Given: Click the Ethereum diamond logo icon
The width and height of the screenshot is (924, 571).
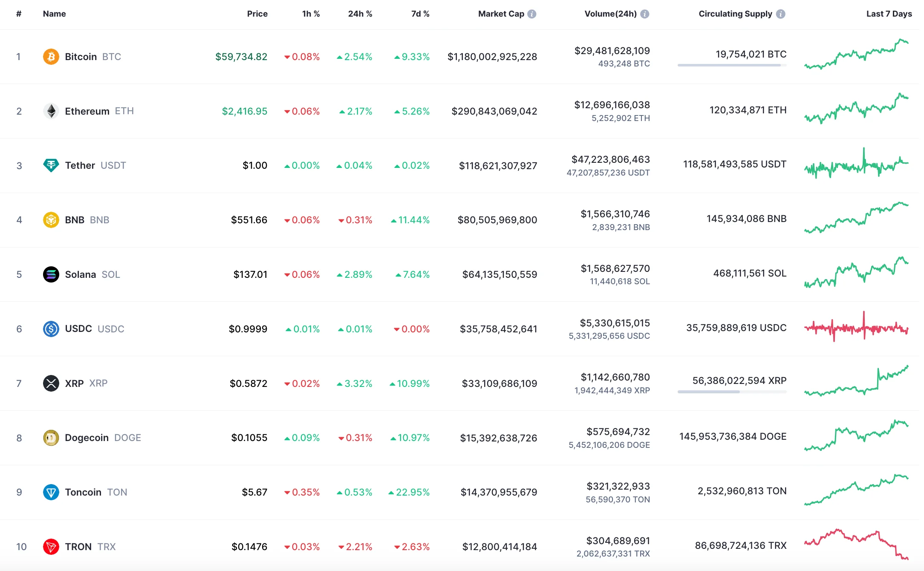Looking at the screenshot, I should [x=51, y=111].
